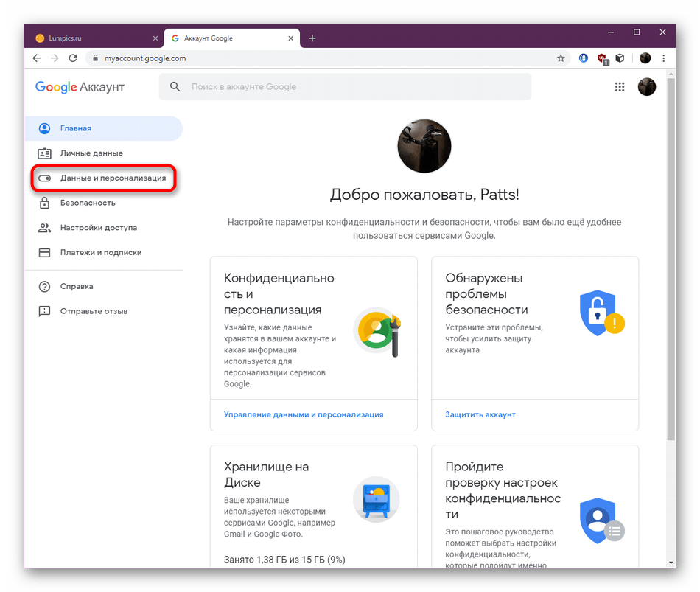Click the Хранилище на Диске heading
700x592 pixels.
coord(267,475)
